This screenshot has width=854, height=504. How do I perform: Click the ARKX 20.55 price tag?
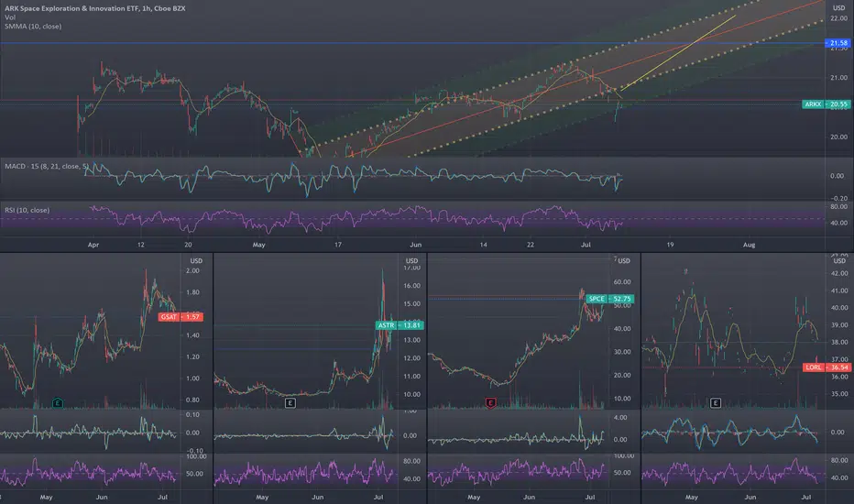(827, 104)
